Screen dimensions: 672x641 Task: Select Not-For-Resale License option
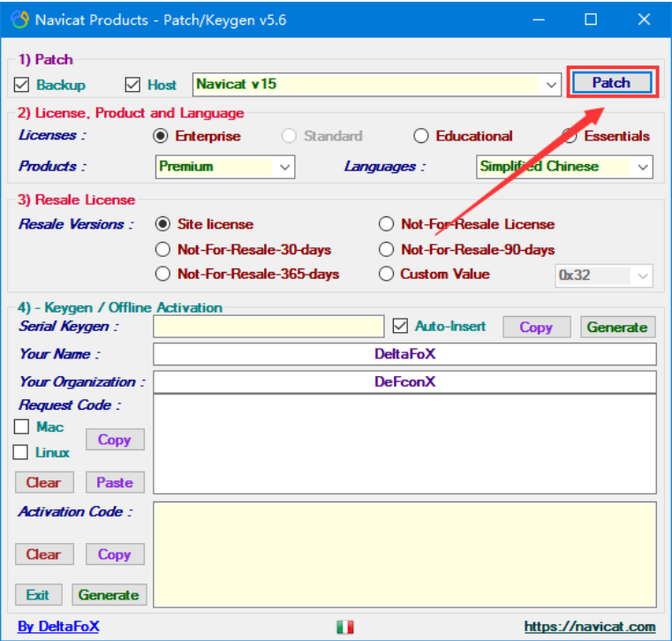386,224
